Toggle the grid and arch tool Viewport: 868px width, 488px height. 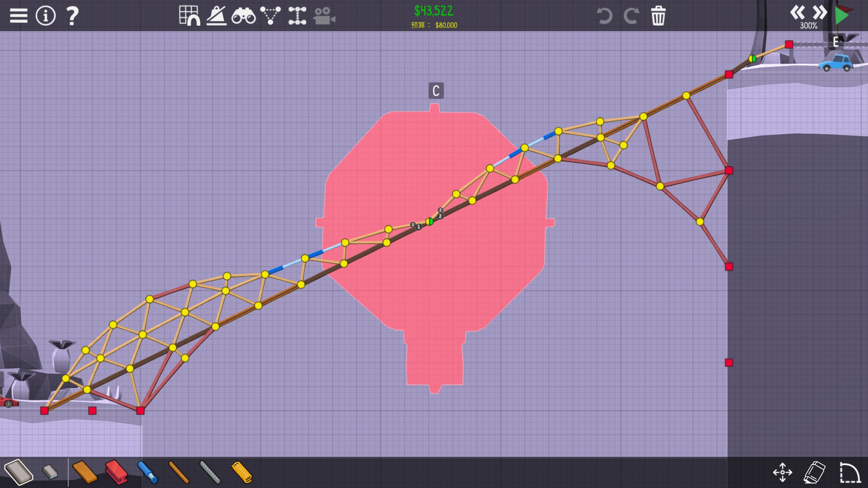pos(189,16)
